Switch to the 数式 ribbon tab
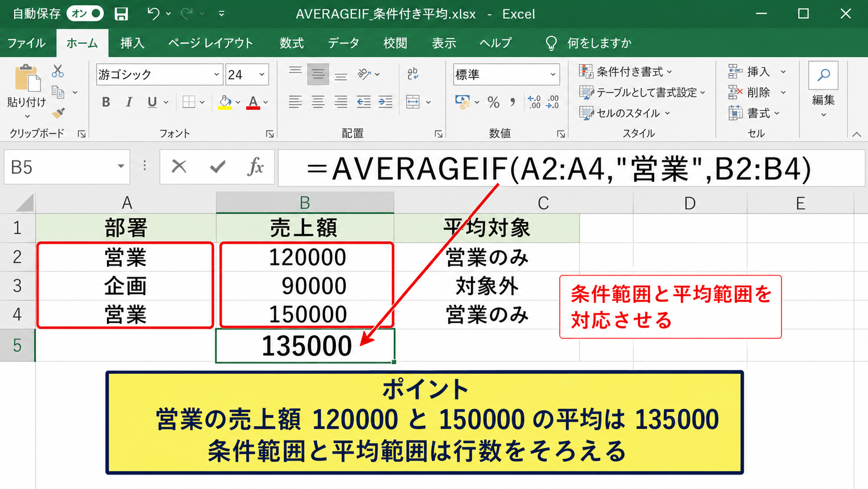 click(x=292, y=43)
